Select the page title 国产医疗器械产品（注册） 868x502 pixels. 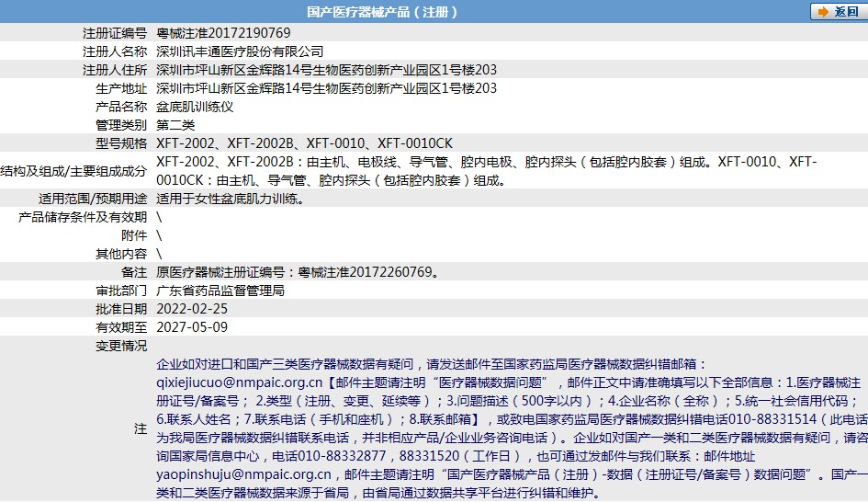tap(382, 12)
